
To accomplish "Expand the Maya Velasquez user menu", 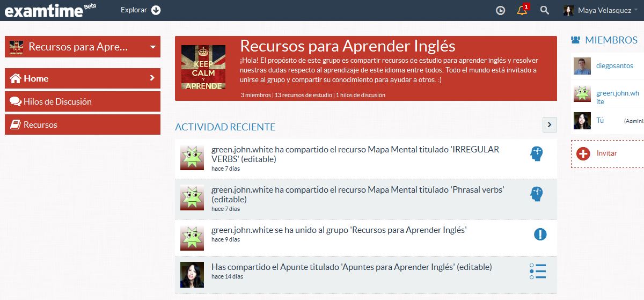I will 608,10.
